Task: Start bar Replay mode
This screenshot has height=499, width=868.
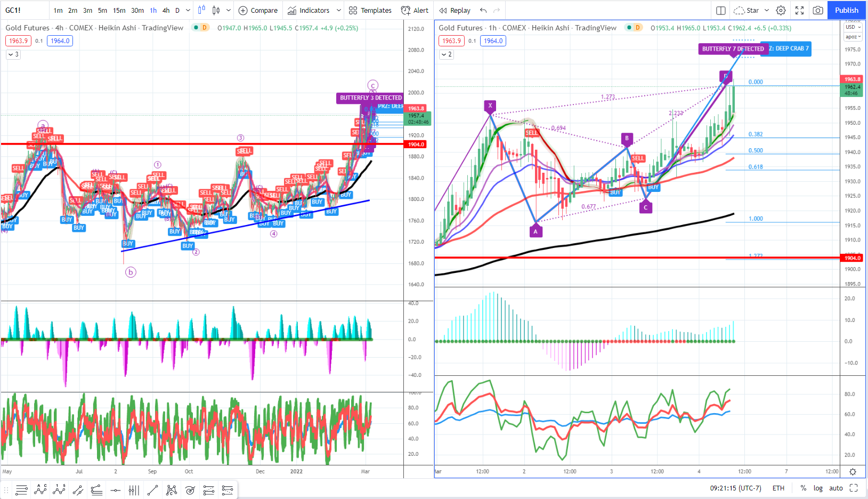Action: [x=455, y=10]
